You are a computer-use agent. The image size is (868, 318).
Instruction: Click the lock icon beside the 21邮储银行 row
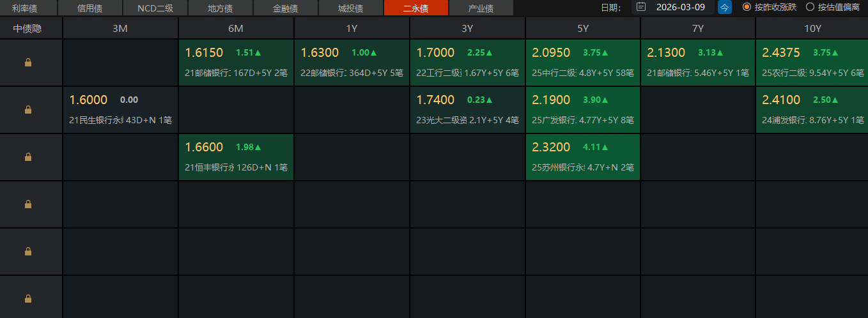pyautogui.click(x=28, y=63)
